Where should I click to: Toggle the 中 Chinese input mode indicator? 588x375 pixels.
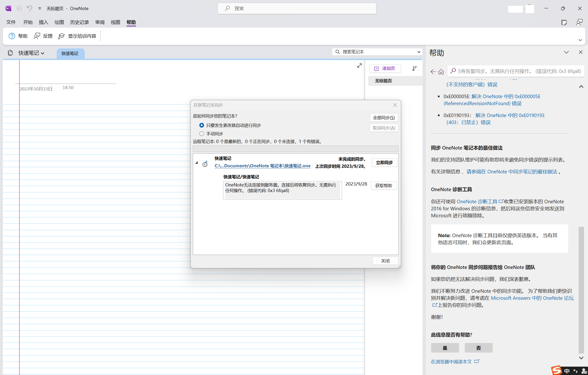[567, 371]
